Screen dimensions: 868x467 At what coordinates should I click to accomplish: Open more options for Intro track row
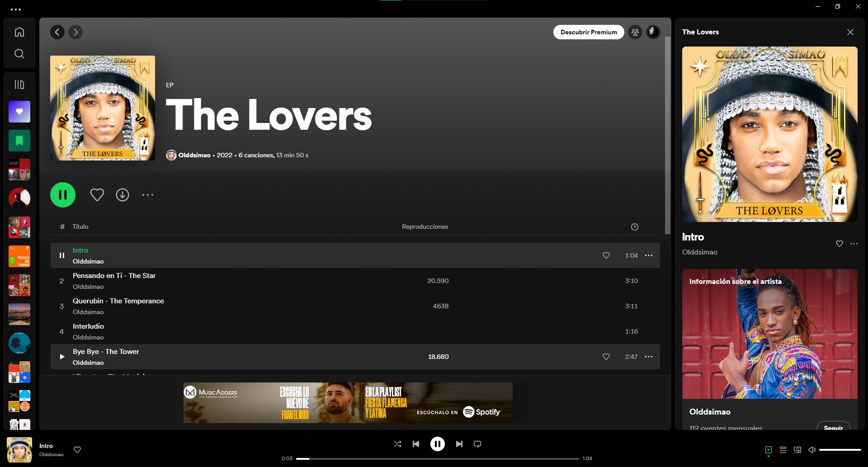tap(649, 255)
